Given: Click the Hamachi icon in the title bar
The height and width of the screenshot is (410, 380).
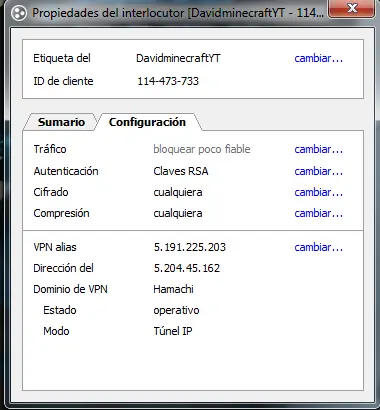Looking at the screenshot, I should click(x=19, y=14).
